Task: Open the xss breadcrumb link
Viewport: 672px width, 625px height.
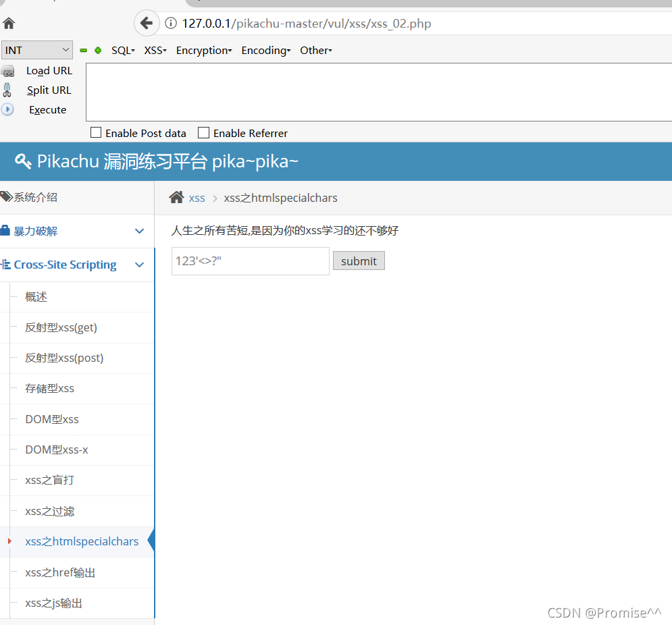Action: [197, 198]
